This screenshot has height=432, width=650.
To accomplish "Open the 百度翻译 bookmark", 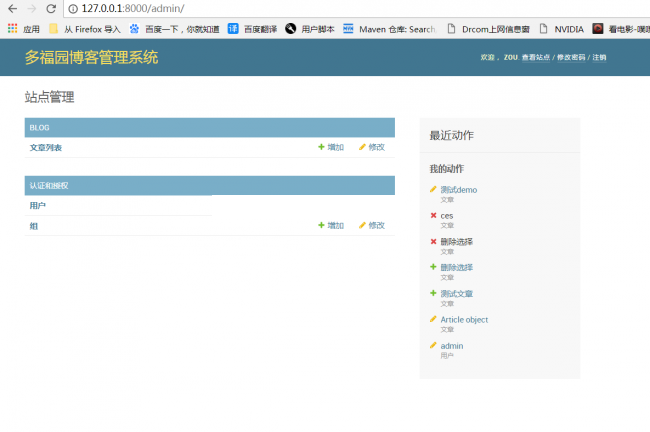I will click(x=252, y=29).
